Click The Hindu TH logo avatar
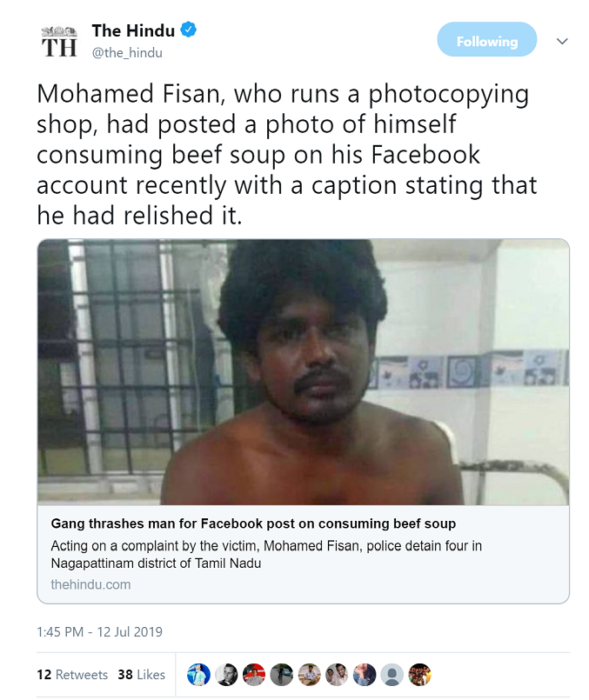Image resolution: width=589 pixels, height=700 pixels. [59, 41]
